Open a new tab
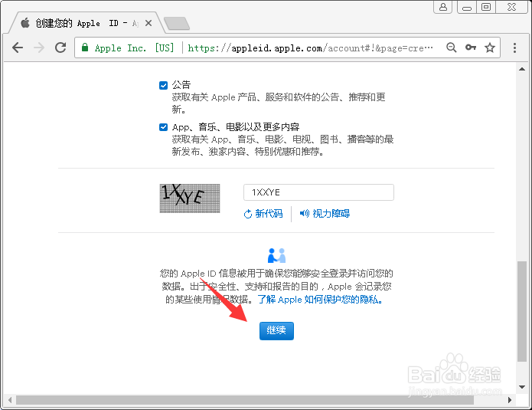The height and width of the screenshot is (410, 532). point(176,24)
